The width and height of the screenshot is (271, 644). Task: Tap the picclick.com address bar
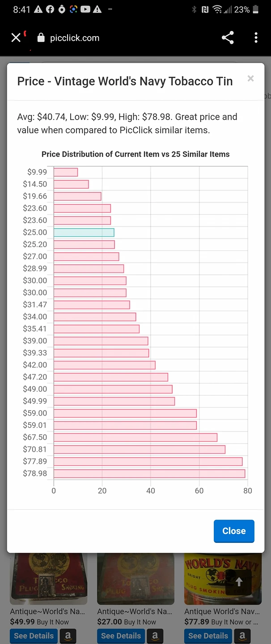pyautogui.click(x=75, y=38)
